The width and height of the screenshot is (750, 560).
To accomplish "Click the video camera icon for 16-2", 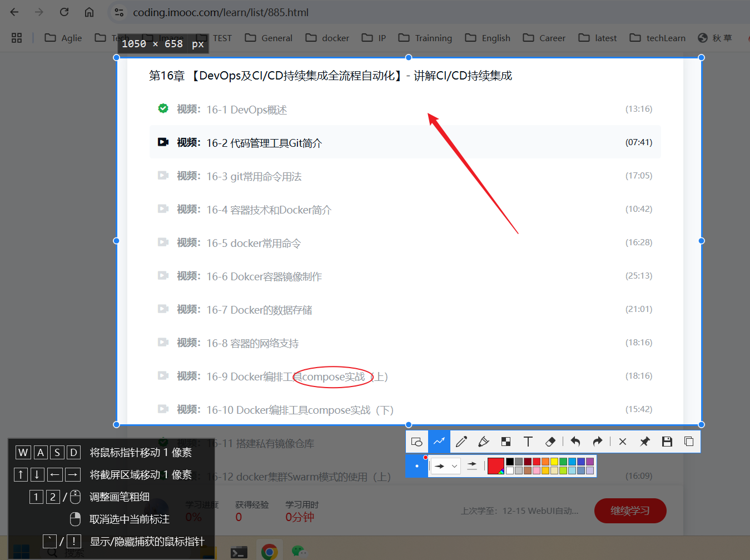I will pyautogui.click(x=163, y=142).
